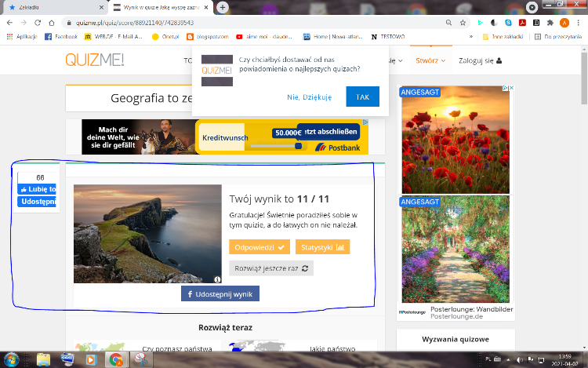
Task: Switch to the Zakładki browser tab
Action: [x=51, y=7]
